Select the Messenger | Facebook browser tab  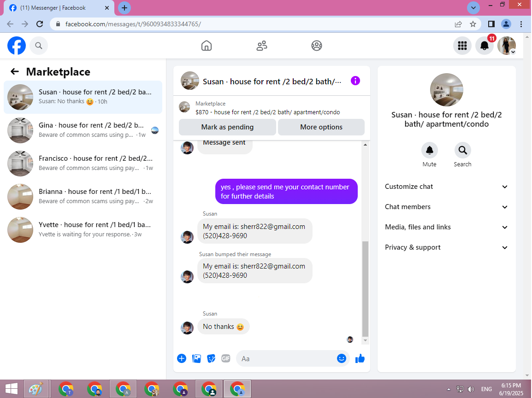pyautogui.click(x=59, y=8)
